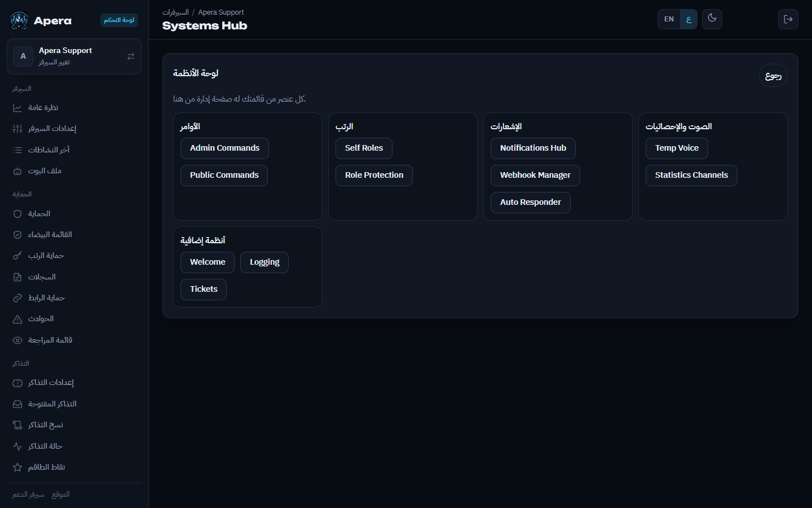This screenshot has height=508, width=812.
Task: Open ملف البوت bot profile icon
Action: (17, 171)
